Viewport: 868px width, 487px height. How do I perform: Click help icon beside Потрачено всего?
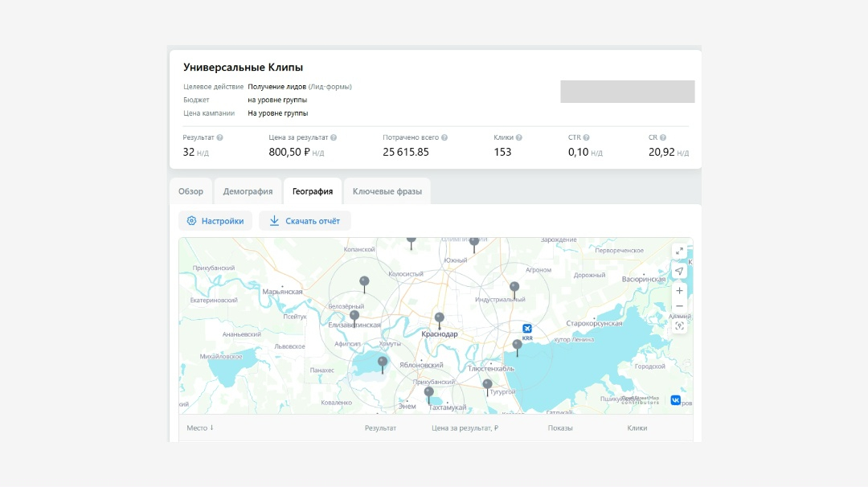(x=444, y=137)
